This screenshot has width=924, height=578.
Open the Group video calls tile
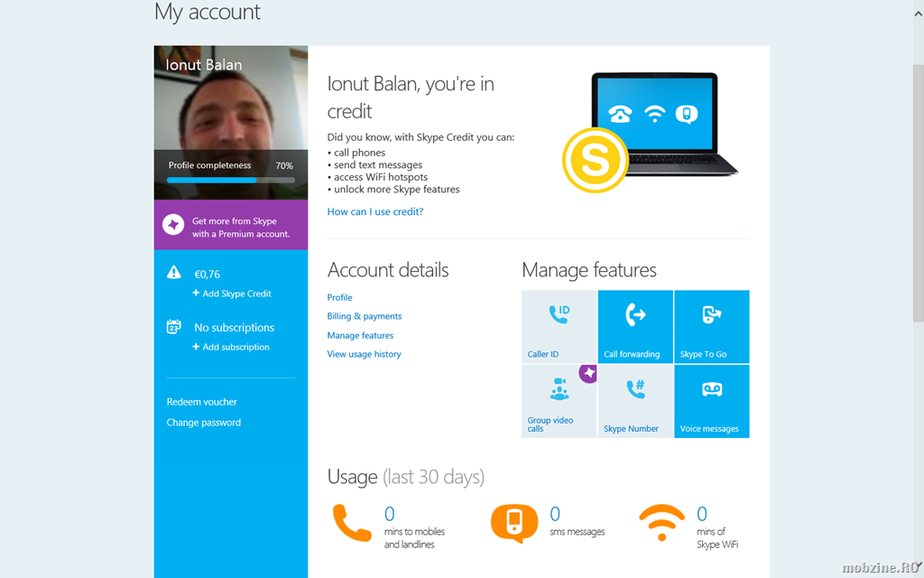tap(559, 401)
